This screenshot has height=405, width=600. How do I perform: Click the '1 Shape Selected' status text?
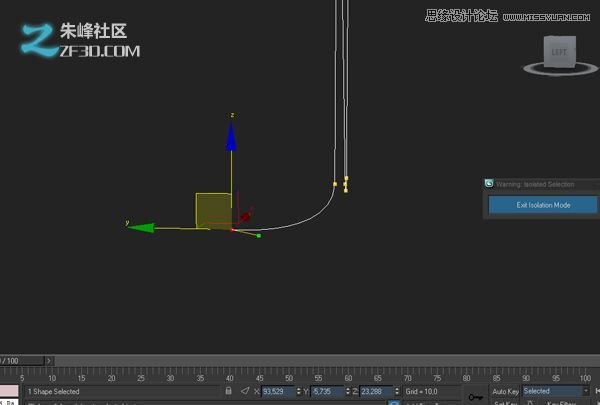[x=54, y=391]
